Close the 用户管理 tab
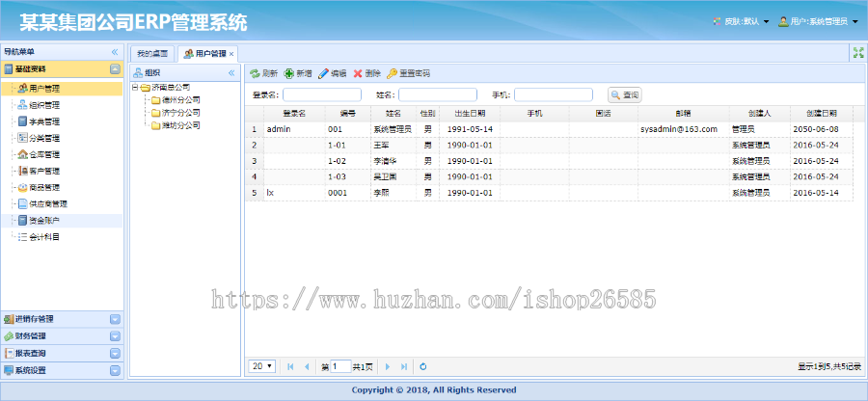The image size is (868, 401). point(231,54)
